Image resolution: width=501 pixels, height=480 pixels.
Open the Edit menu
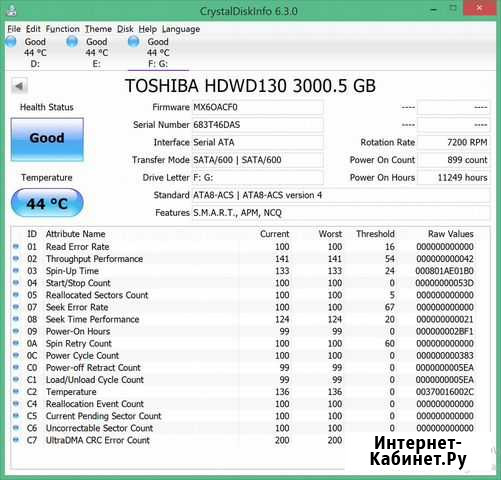click(33, 29)
